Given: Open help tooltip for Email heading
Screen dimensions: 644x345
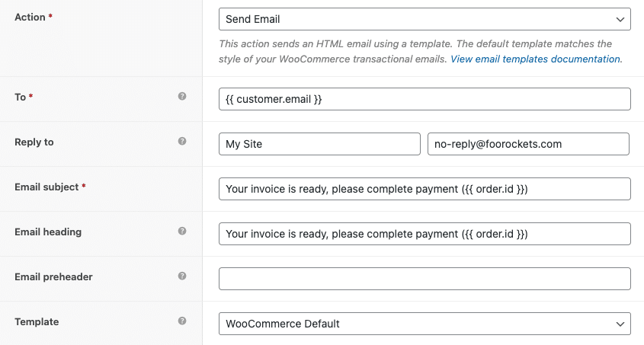Looking at the screenshot, I should (x=182, y=231).
